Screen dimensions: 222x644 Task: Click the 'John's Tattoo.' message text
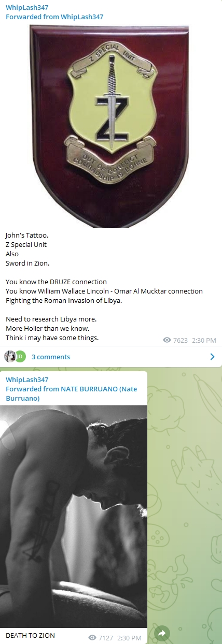(26, 235)
